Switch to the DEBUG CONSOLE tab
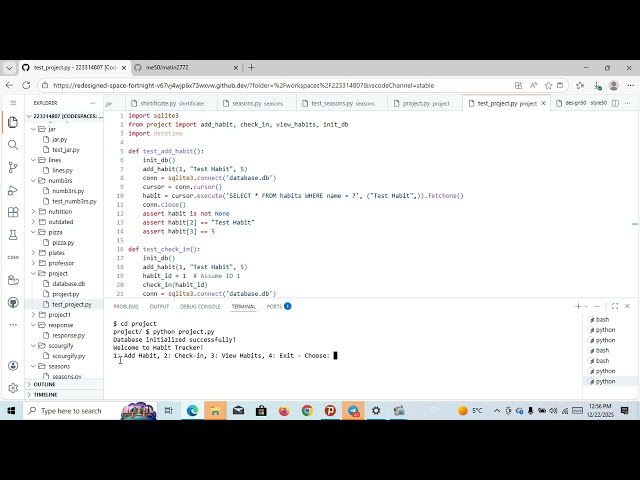The image size is (640, 480). point(200,306)
